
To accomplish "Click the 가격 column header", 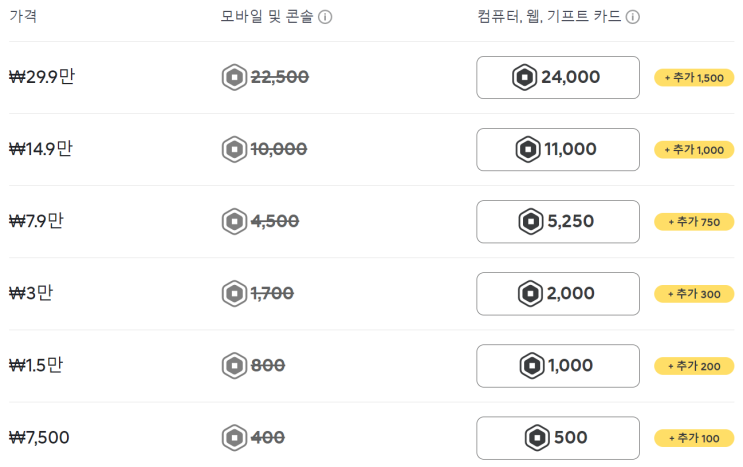I will pyautogui.click(x=23, y=17).
